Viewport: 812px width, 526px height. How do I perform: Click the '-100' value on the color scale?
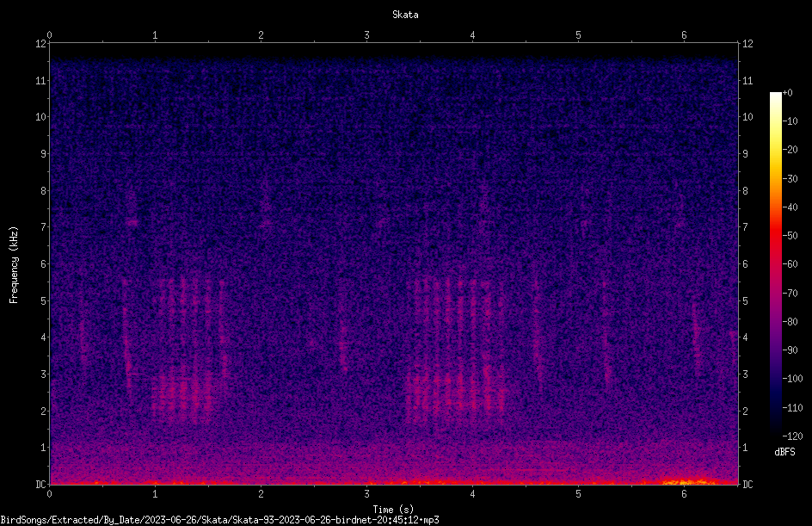coord(792,379)
